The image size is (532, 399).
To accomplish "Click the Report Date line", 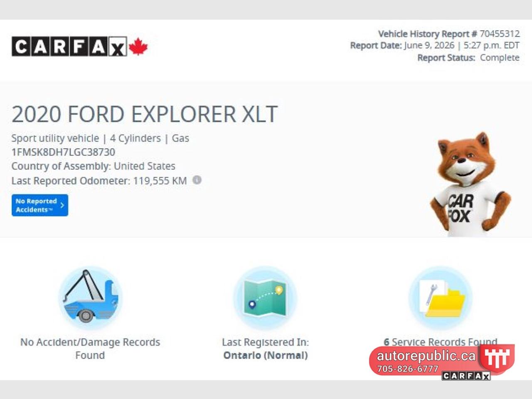I will click(435, 45).
